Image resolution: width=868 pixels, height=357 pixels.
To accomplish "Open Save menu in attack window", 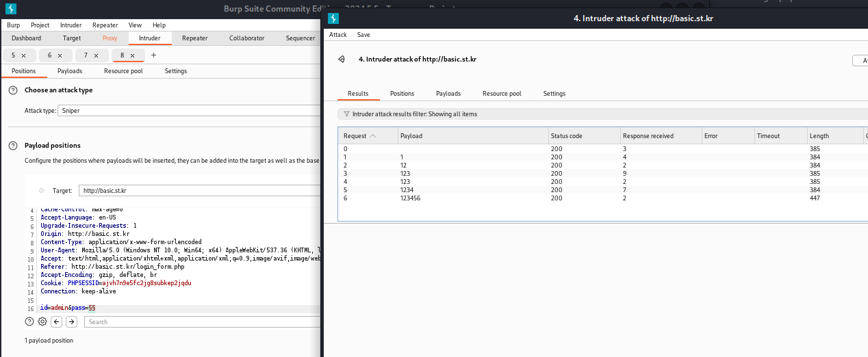I will tap(363, 35).
